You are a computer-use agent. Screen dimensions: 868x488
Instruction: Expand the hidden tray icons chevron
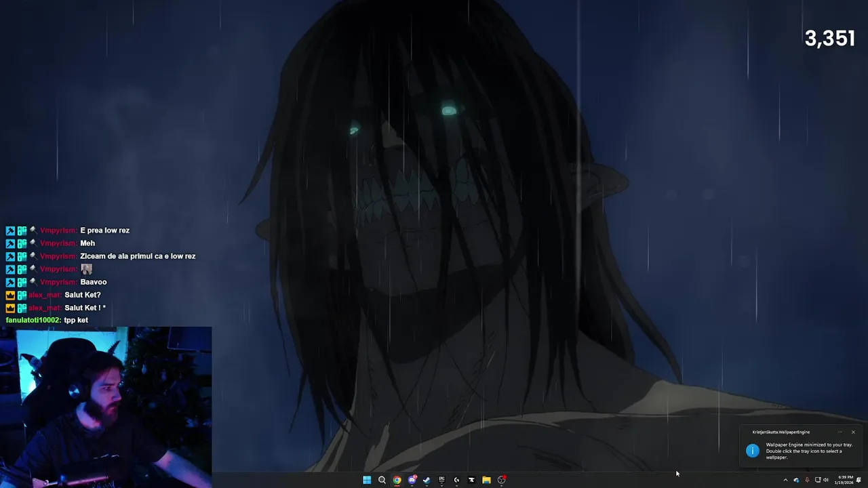click(786, 480)
